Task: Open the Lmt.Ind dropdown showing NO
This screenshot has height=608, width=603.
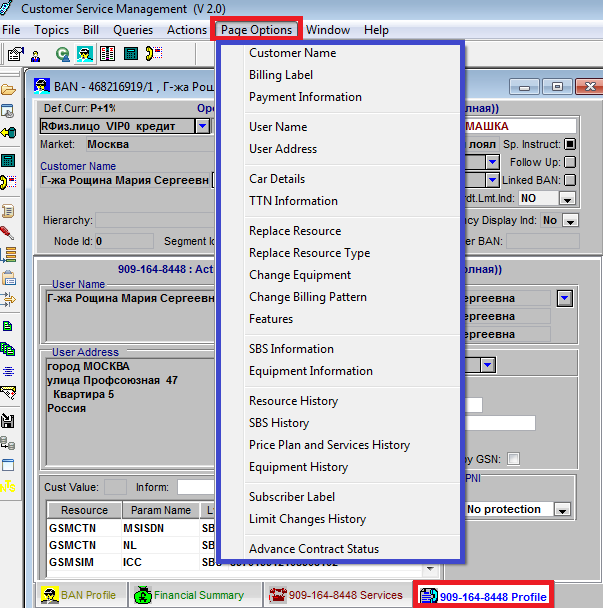Action: 567,199
